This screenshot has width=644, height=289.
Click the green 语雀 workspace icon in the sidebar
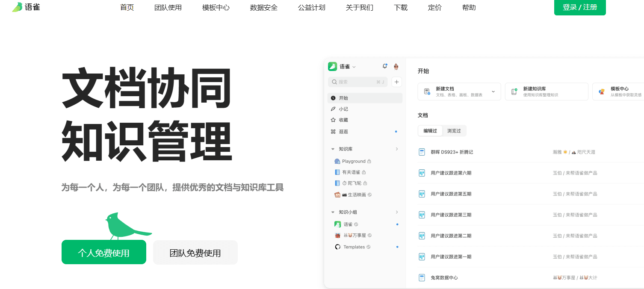tap(332, 66)
